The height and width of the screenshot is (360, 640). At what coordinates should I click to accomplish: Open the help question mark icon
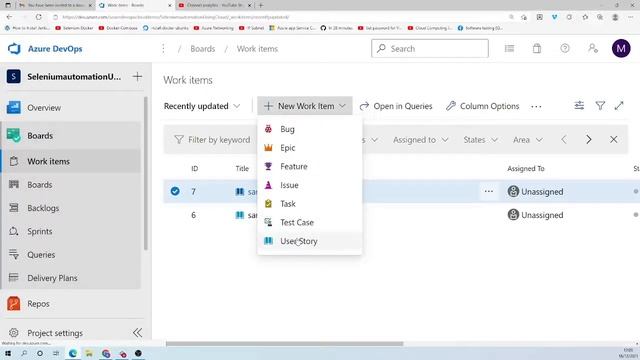(564, 49)
